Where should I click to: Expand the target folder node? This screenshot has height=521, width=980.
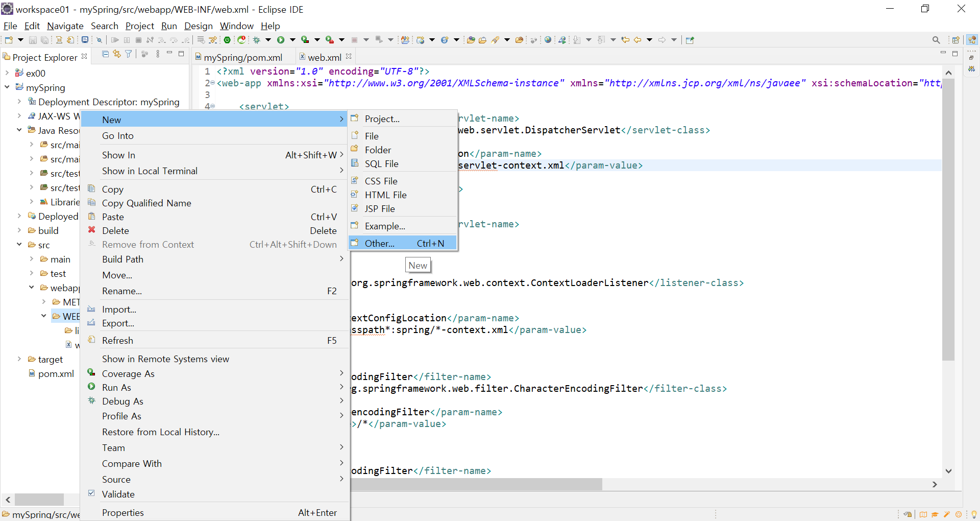pos(19,359)
